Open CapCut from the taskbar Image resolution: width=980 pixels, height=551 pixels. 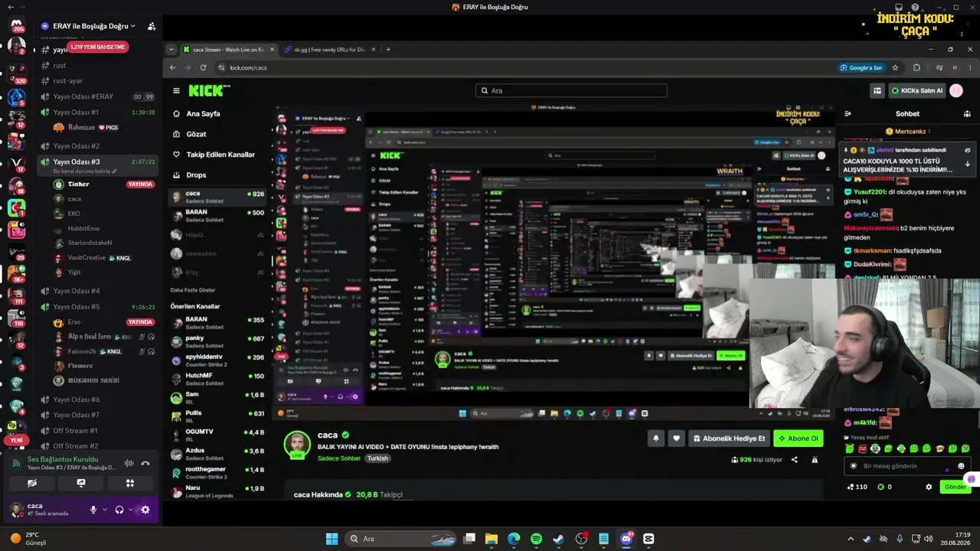point(649,539)
